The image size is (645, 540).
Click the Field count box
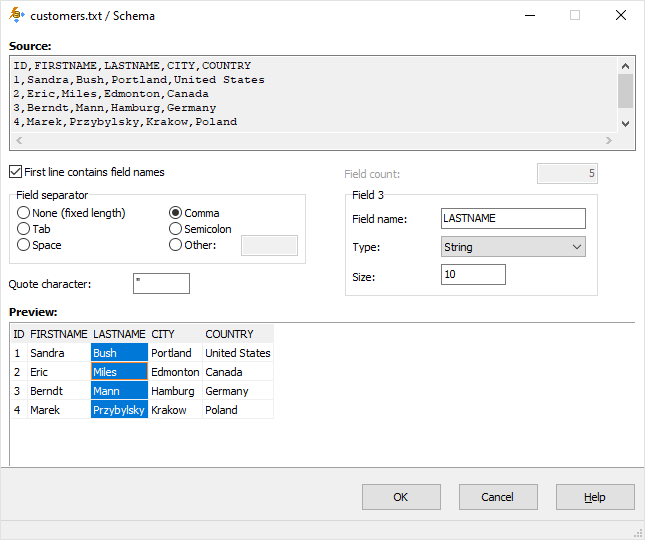567,174
